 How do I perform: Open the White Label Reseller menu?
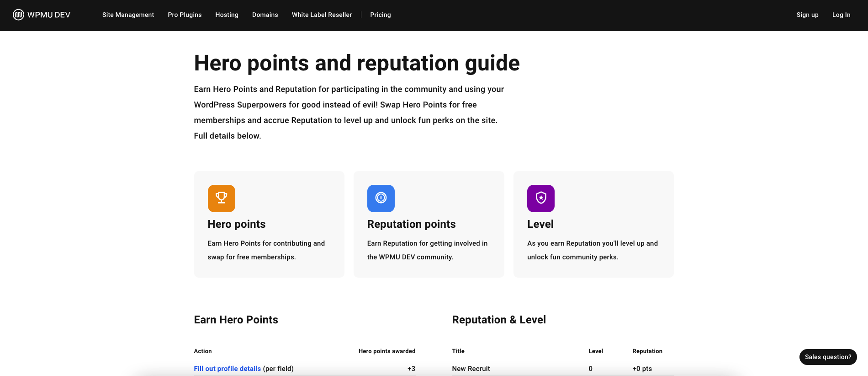(322, 15)
